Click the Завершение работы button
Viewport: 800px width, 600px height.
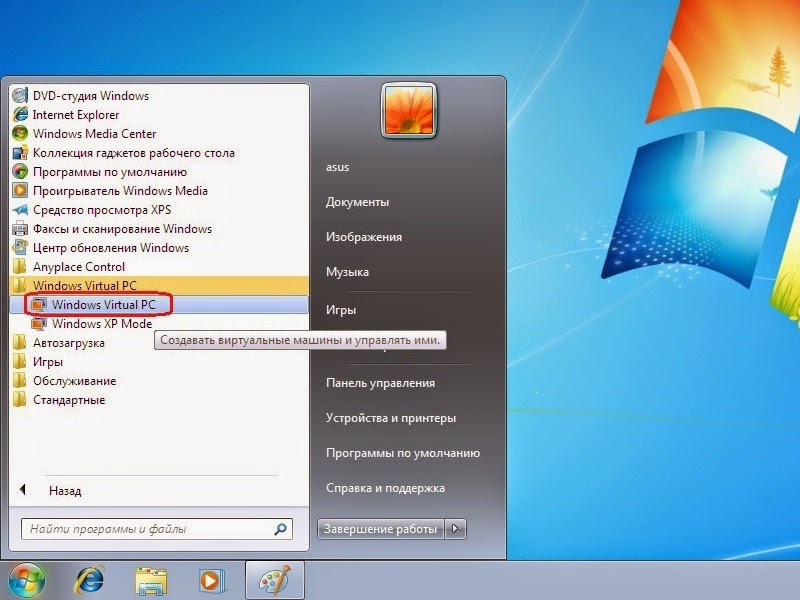[x=381, y=529]
